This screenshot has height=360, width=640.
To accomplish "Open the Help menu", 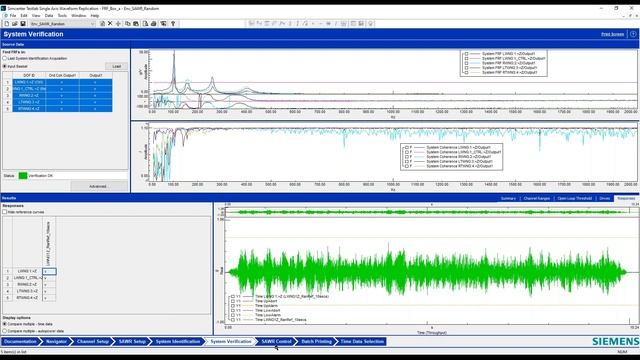I will [x=95, y=16].
